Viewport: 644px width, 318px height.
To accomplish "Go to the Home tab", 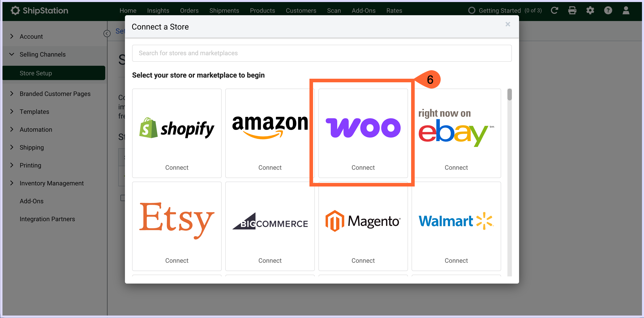I will 128,11.
